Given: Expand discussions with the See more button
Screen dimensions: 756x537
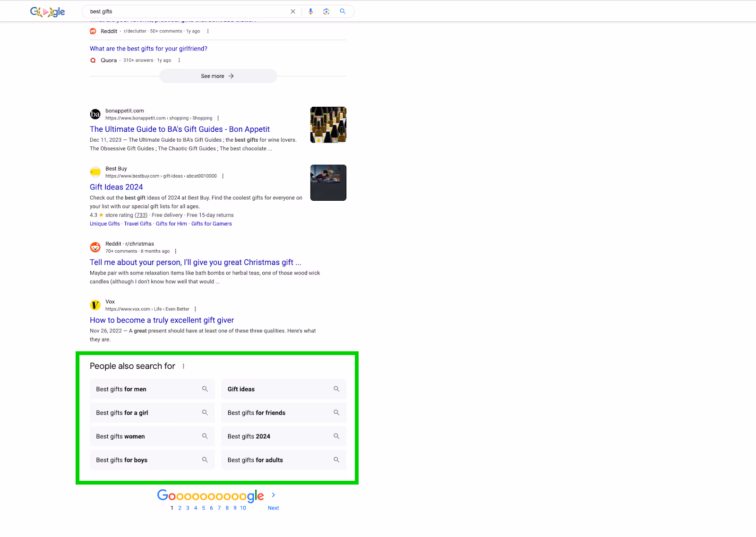Looking at the screenshot, I should (218, 76).
